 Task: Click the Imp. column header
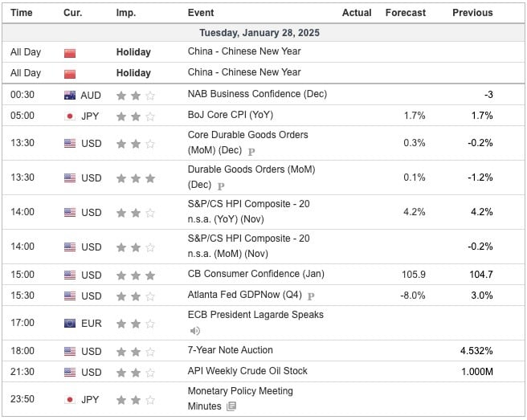(126, 13)
